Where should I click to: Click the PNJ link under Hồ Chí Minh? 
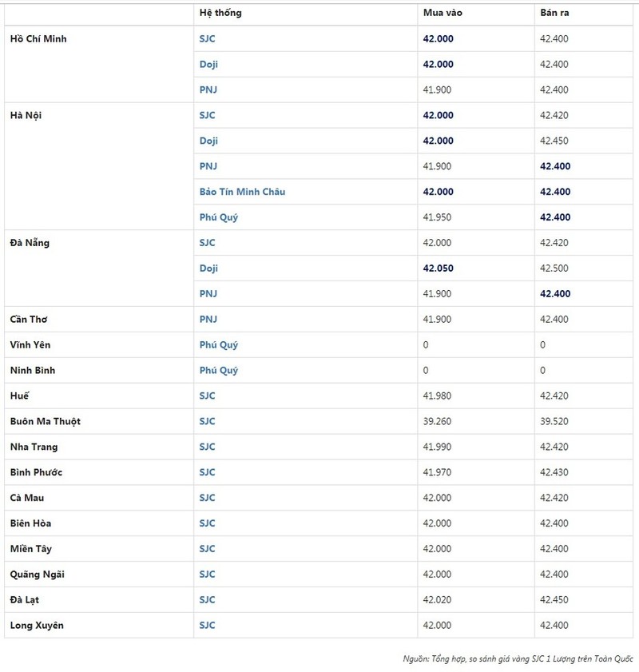208,90
